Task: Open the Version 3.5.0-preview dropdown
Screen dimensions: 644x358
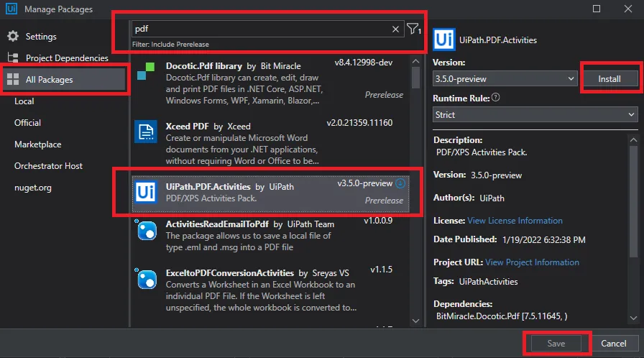Action: tap(505, 78)
